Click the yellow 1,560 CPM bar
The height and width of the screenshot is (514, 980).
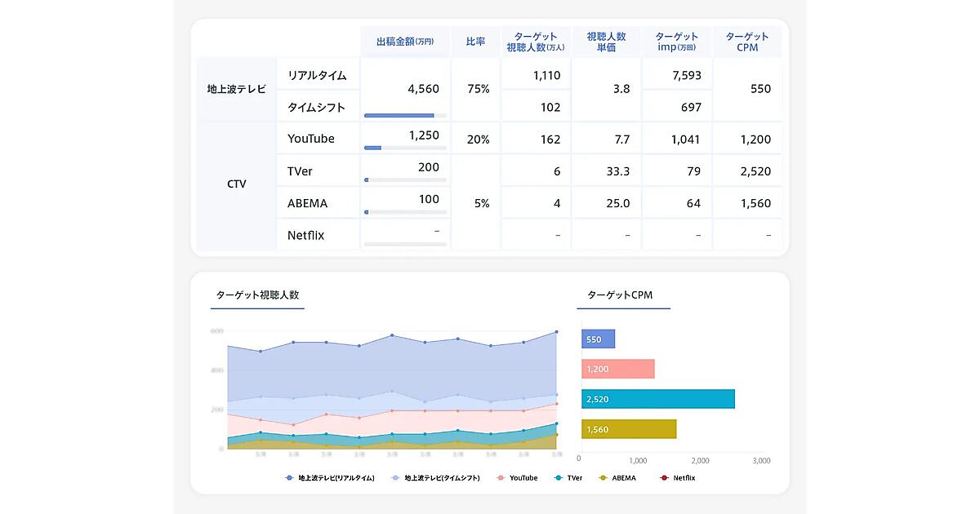[x=628, y=429]
